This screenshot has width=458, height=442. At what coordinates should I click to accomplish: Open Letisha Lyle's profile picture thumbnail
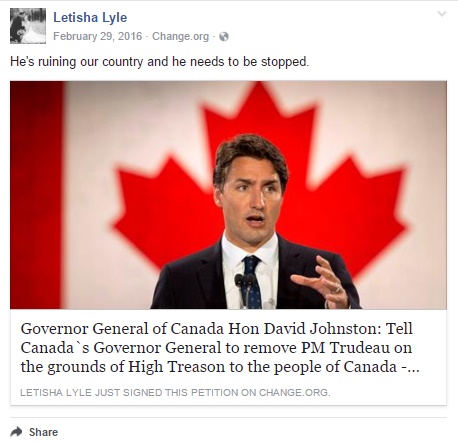[x=28, y=26]
